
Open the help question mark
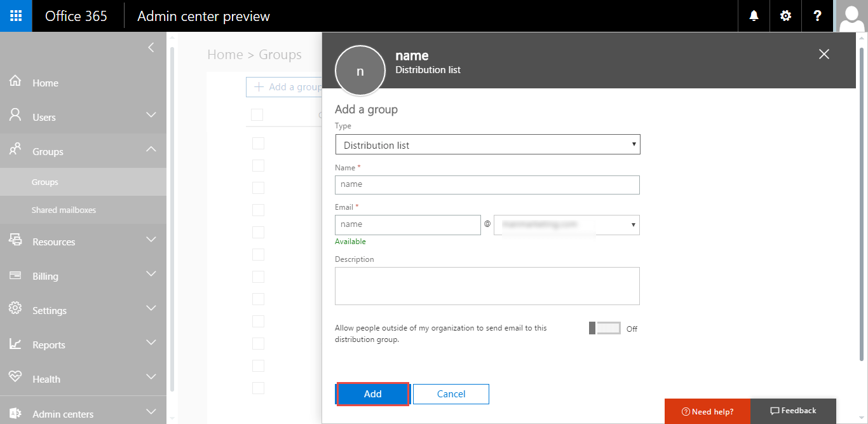tap(817, 15)
